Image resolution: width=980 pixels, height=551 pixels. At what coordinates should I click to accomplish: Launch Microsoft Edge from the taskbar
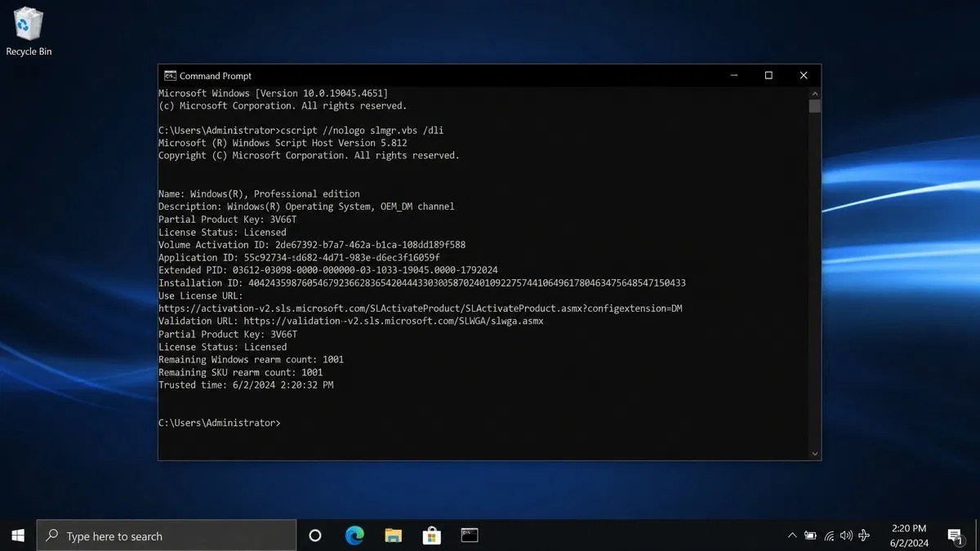click(354, 535)
